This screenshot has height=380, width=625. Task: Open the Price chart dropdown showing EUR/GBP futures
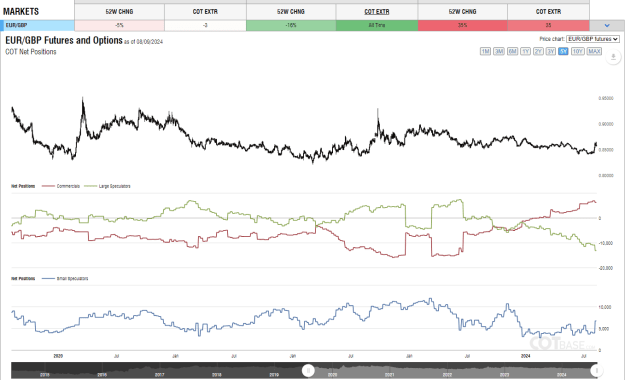[x=593, y=39]
